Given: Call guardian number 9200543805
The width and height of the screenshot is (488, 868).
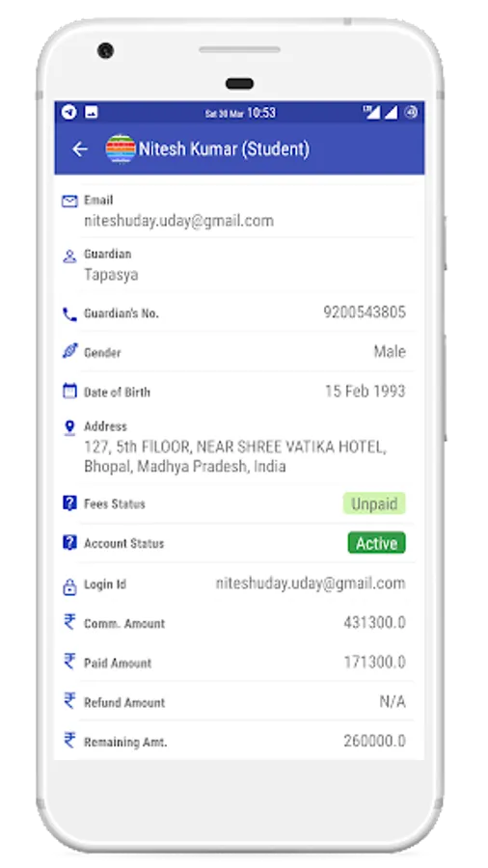Looking at the screenshot, I should coord(365,312).
